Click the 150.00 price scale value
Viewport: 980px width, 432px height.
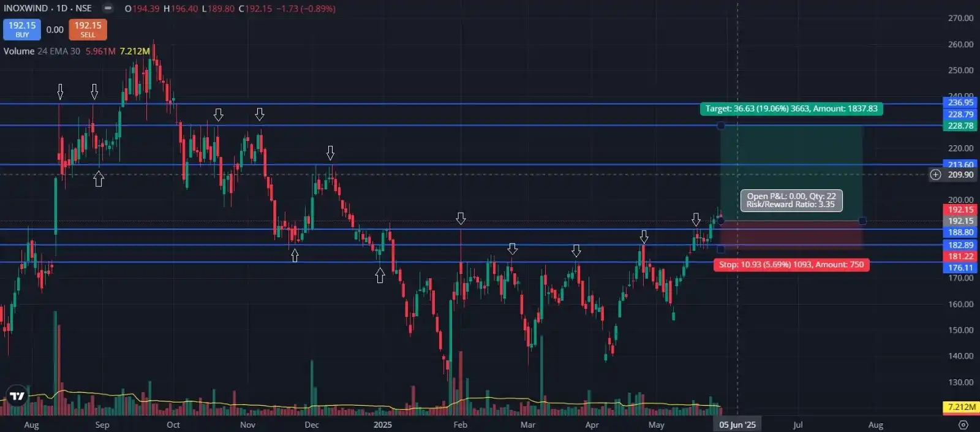point(960,330)
